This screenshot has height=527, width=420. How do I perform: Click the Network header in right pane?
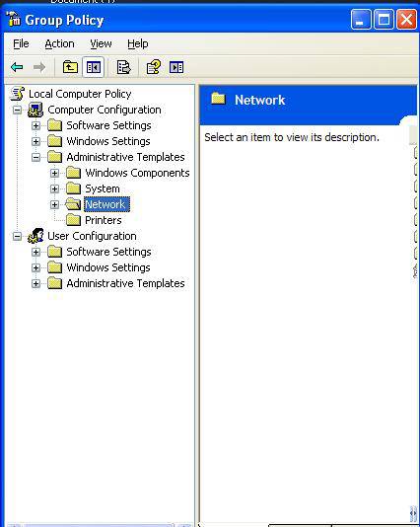coord(259,100)
